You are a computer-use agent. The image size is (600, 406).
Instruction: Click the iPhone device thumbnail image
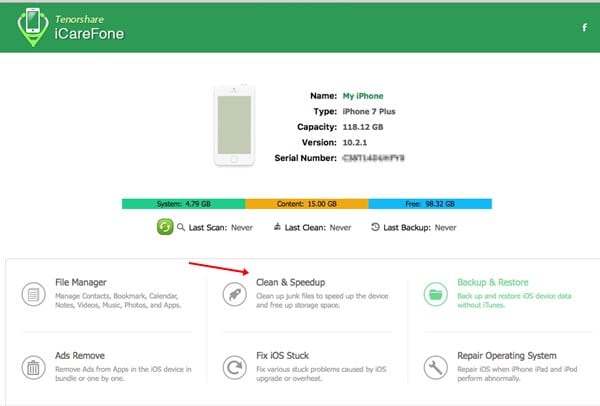point(234,125)
